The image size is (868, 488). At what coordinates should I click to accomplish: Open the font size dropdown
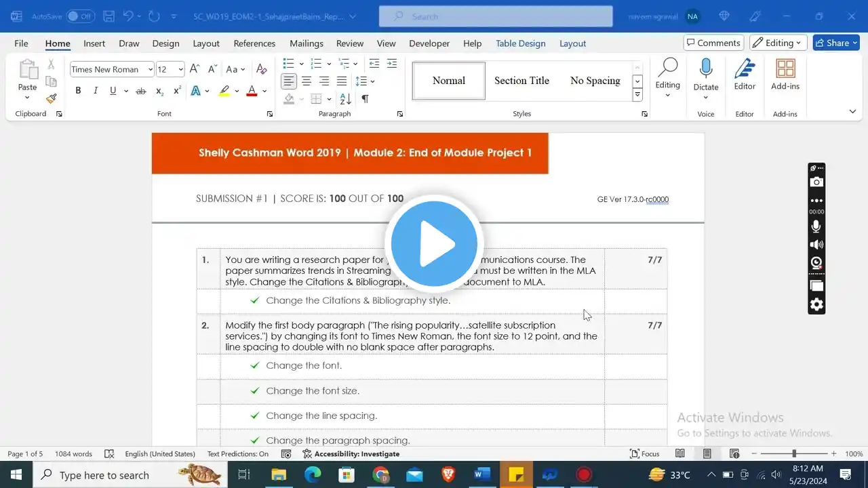click(180, 69)
